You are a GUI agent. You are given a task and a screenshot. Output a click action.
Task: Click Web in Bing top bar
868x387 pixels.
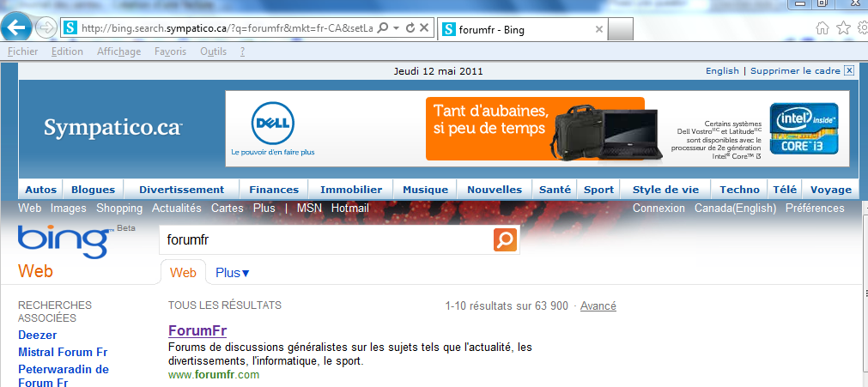(x=29, y=209)
